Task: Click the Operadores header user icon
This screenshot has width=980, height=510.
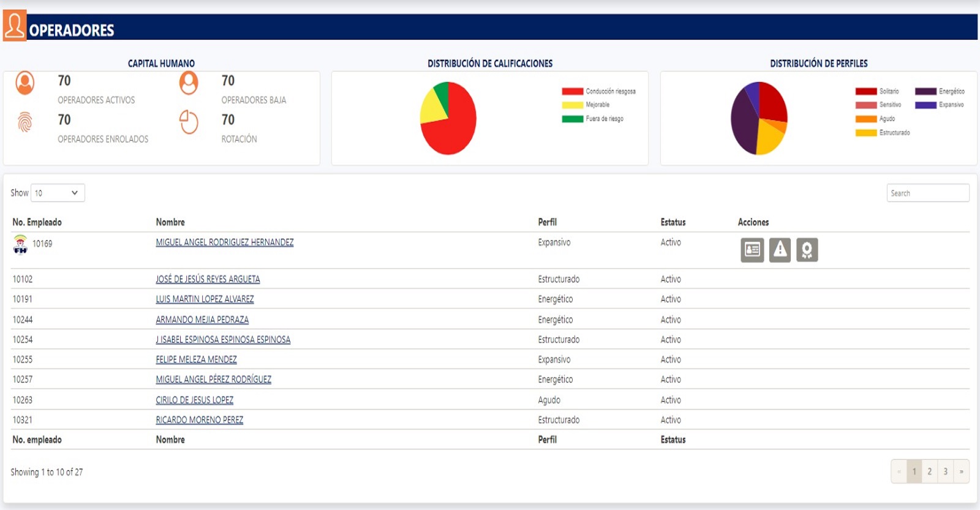Action: tap(15, 26)
